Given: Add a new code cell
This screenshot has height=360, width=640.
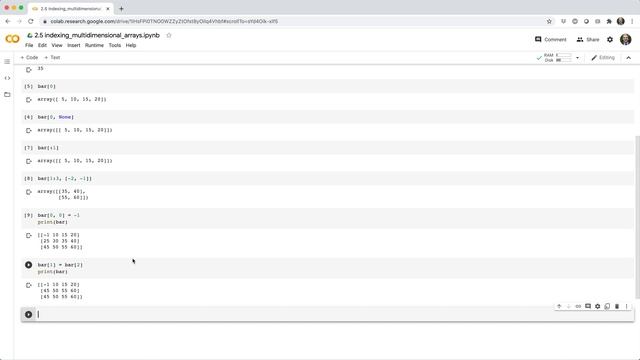Looking at the screenshot, I should click(29, 58).
